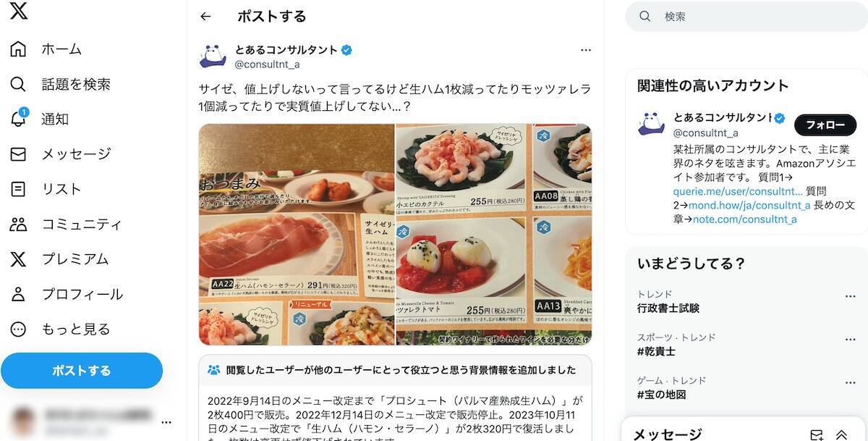This screenshot has height=441, width=868.
Task: Open the prosciutto menu photo thumbnail
Action: pos(297,235)
